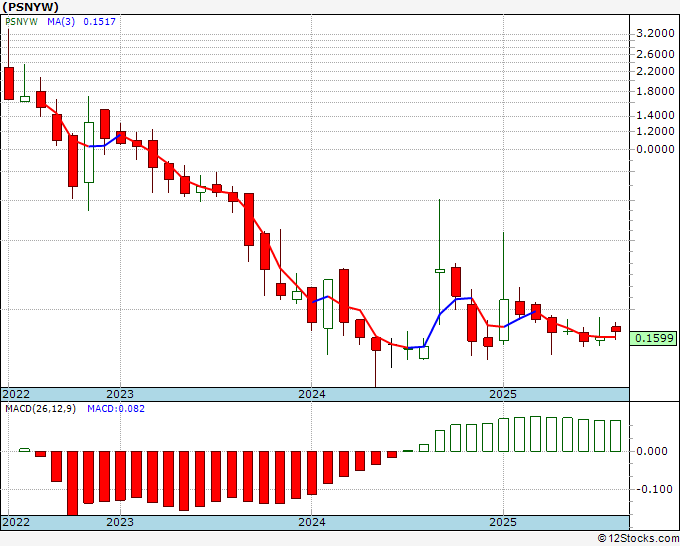Click the 2.6000 price axis label
This screenshot has height=546, width=680.
[655, 54]
